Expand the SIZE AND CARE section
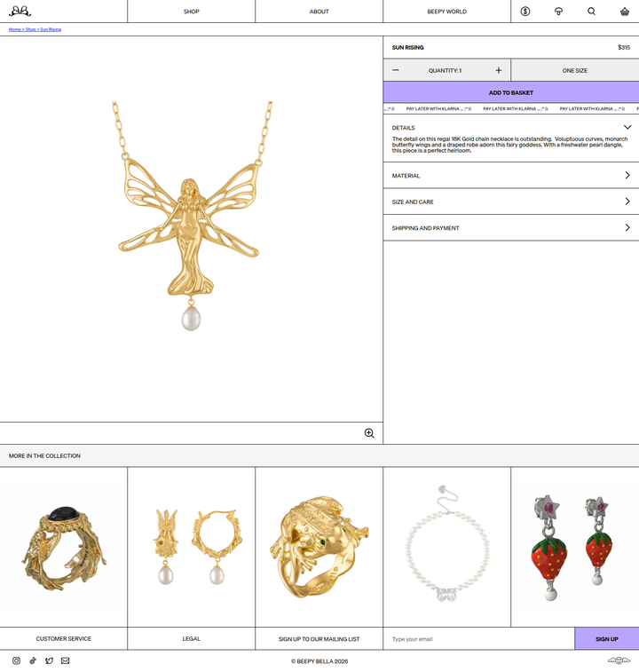 pyautogui.click(x=511, y=202)
